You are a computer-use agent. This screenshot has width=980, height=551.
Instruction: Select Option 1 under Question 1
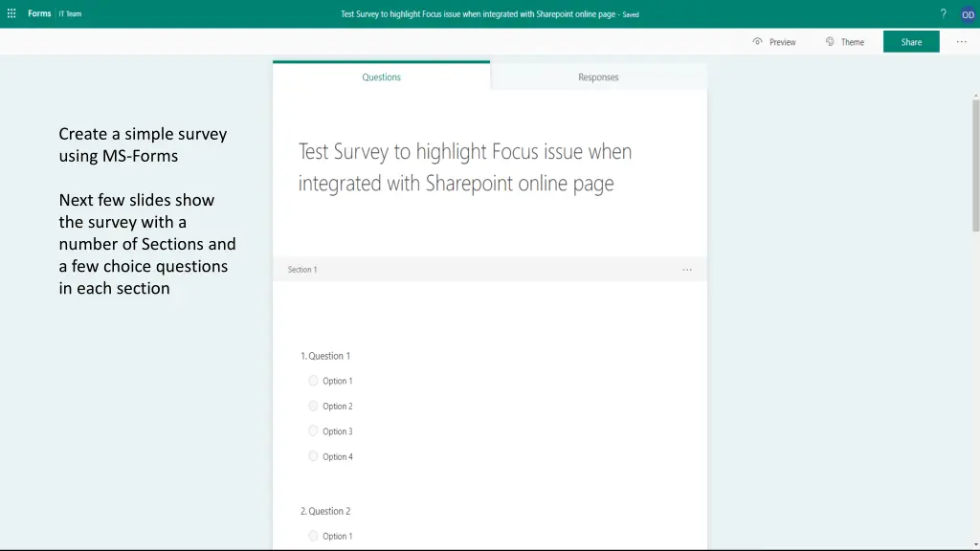tap(313, 381)
